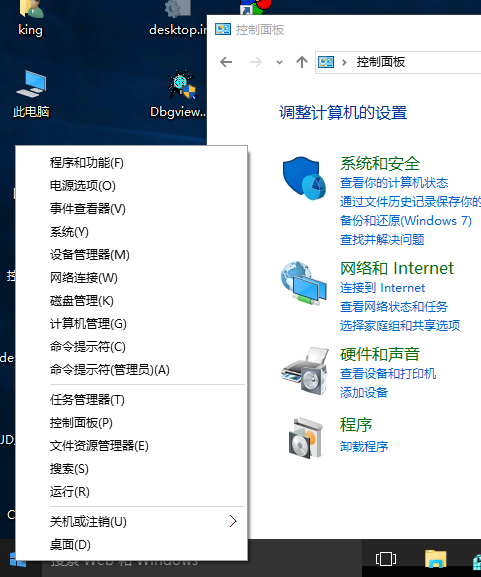Viewport: 481px width, 577px height.
Task: Click 查看你的计算机状态 link
Action: point(394,183)
